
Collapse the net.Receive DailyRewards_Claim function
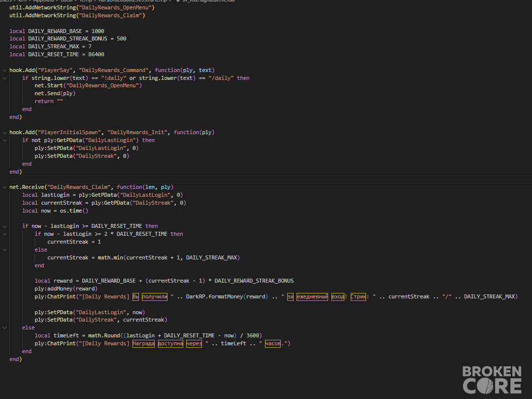tap(4, 187)
